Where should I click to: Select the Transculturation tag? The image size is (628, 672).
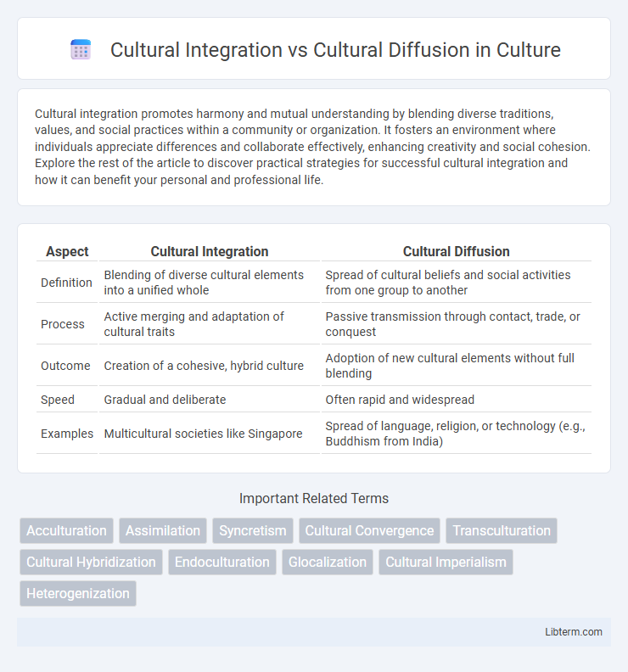(502, 530)
